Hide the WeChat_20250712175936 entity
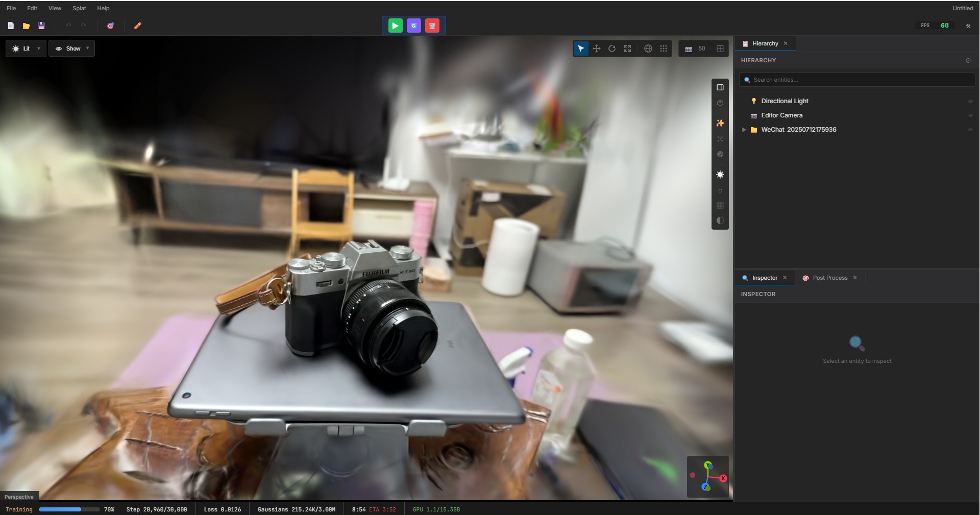980x515 pixels. [970, 130]
